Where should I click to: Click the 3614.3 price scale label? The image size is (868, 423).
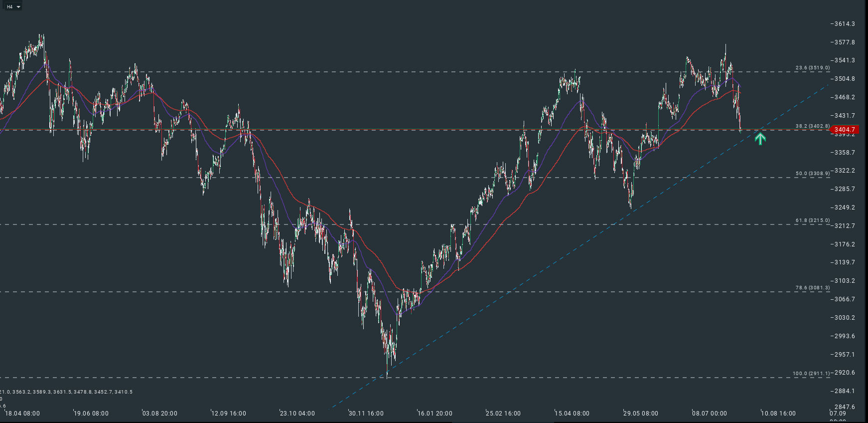[x=845, y=24]
